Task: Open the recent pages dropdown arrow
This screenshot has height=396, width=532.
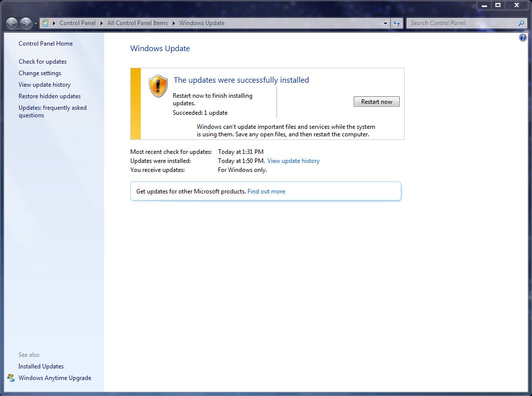Action: (36, 24)
